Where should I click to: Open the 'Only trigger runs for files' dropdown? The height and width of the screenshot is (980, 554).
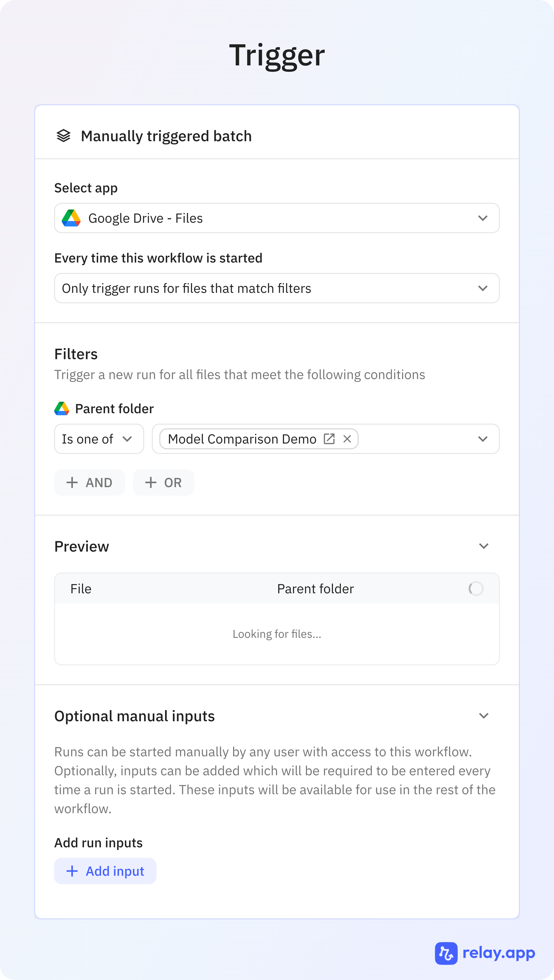coord(277,288)
